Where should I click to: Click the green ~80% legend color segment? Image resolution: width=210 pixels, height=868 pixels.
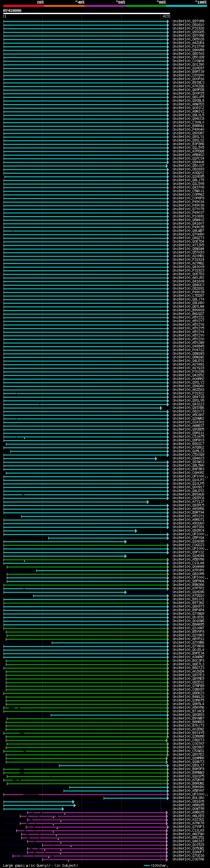click(x=146, y=6)
